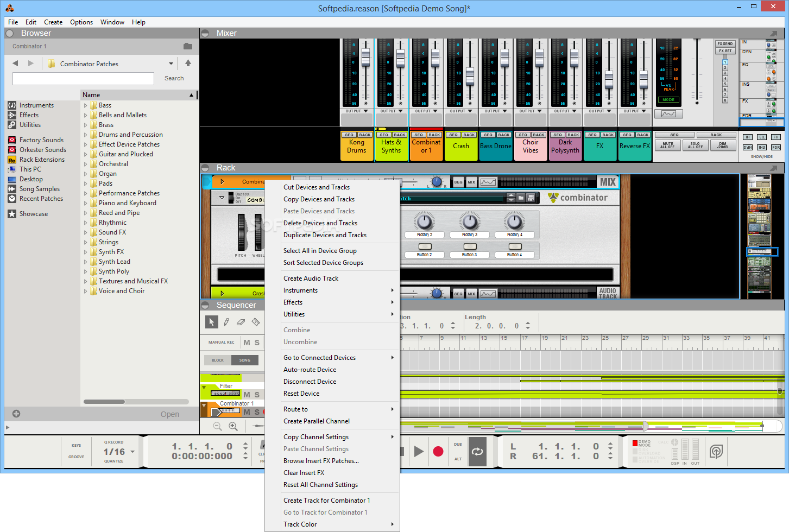Click the Browser search text field
This screenshot has width=789, height=532.
pos(83,79)
